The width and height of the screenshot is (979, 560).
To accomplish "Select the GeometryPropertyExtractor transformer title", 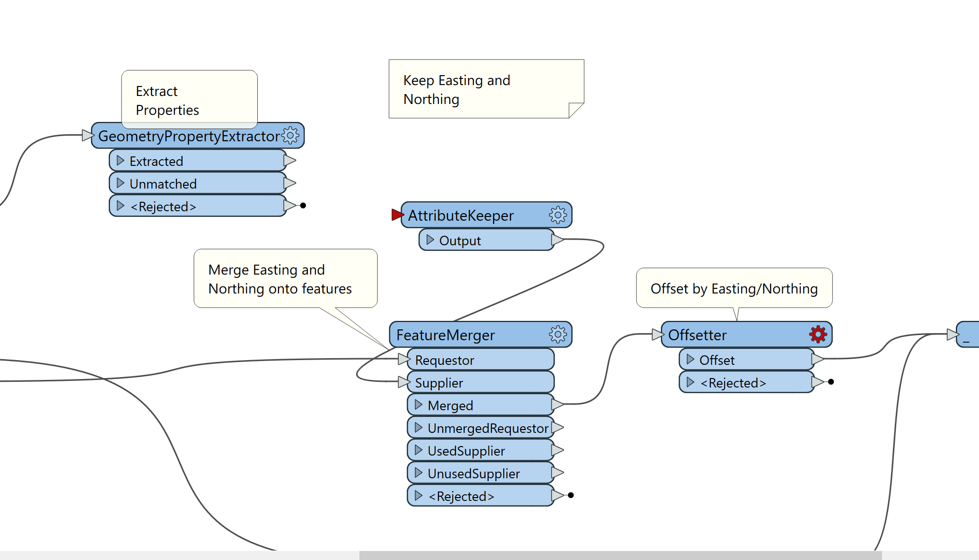I will (x=189, y=136).
